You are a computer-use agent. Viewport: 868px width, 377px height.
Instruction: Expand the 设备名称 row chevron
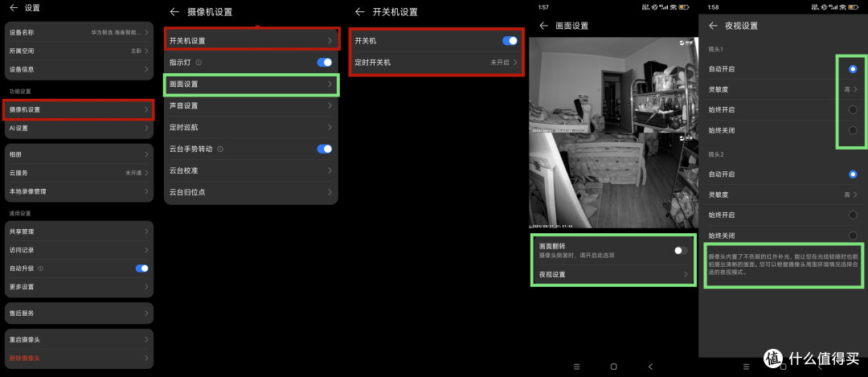coord(146,33)
